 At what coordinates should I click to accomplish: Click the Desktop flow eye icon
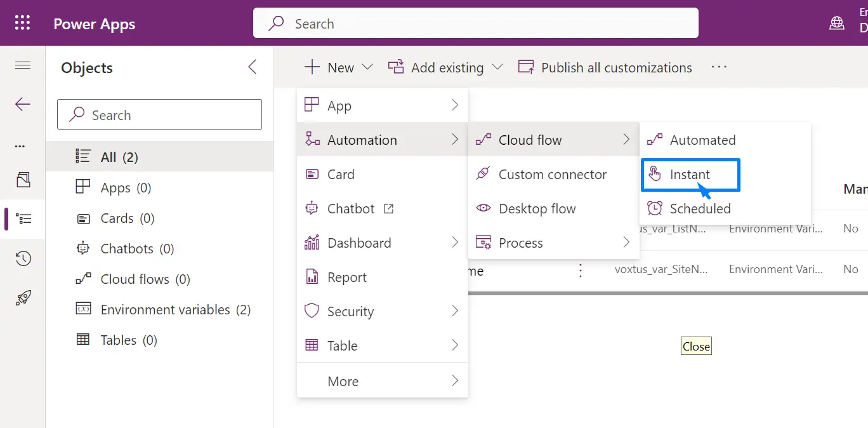point(483,208)
